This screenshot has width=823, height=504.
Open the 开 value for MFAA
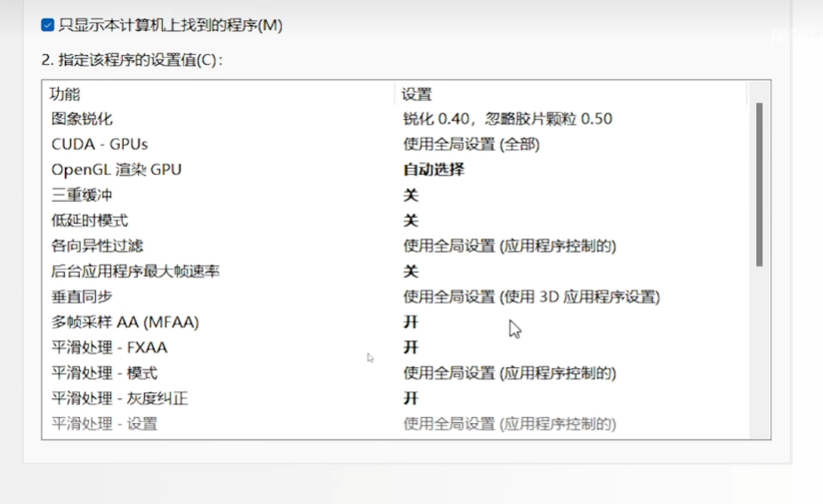tap(410, 322)
